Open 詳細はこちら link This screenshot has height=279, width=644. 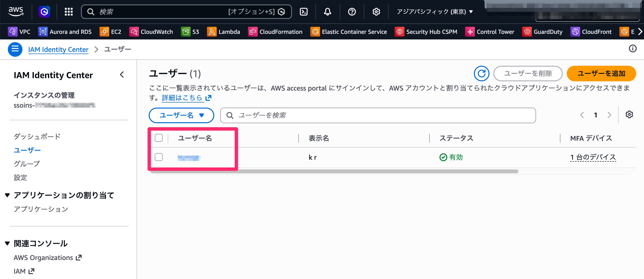(186, 98)
